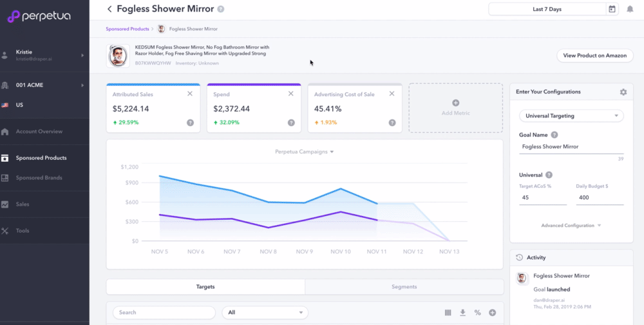Click the B07KWWQYHW ASIN text
This screenshot has height=325, width=644.
(153, 63)
